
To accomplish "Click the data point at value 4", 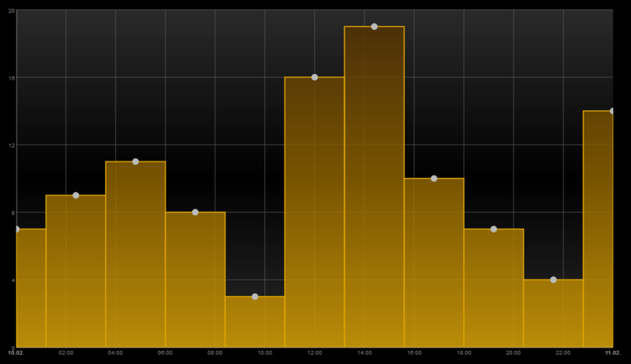I will [x=554, y=280].
